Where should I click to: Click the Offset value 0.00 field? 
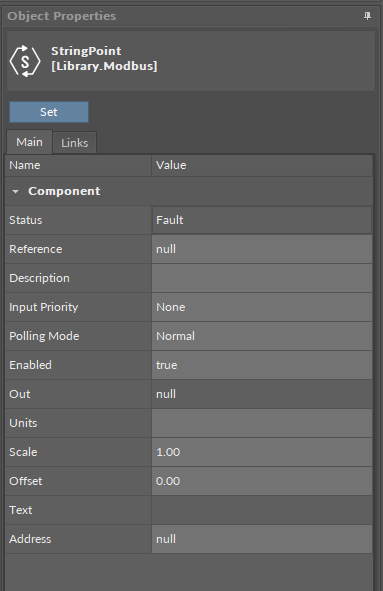click(262, 481)
